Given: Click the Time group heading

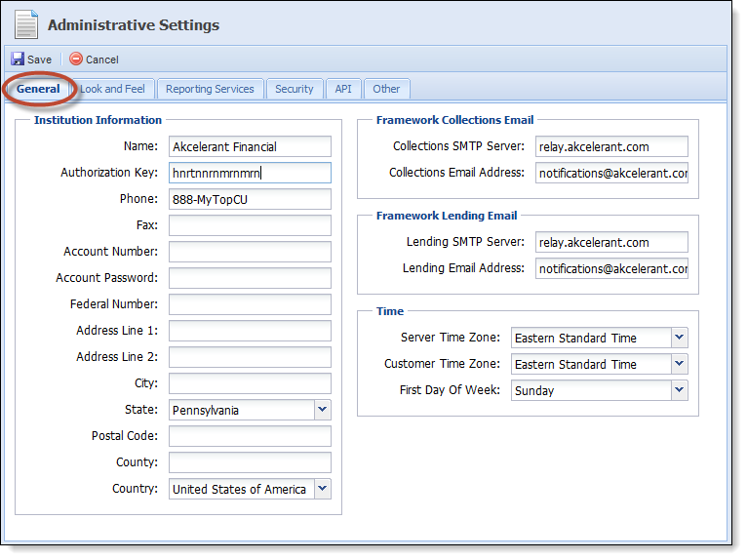Looking at the screenshot, I should (x=390, y=311).
